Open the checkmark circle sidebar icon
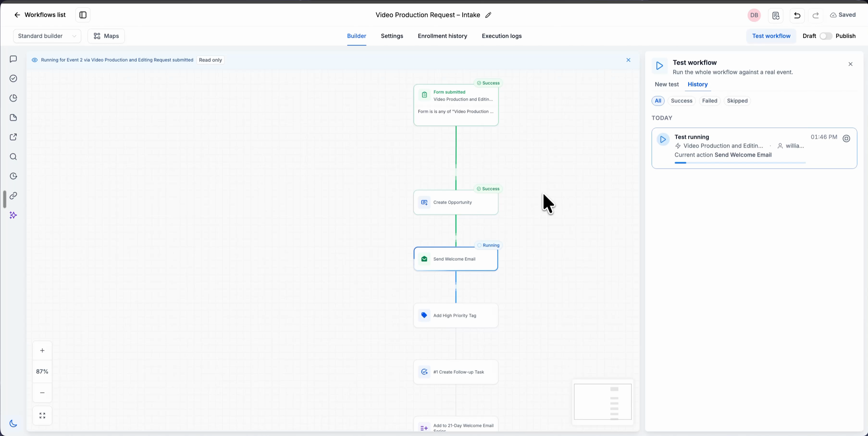The image size is (868, 436). [x=13, y=79]
